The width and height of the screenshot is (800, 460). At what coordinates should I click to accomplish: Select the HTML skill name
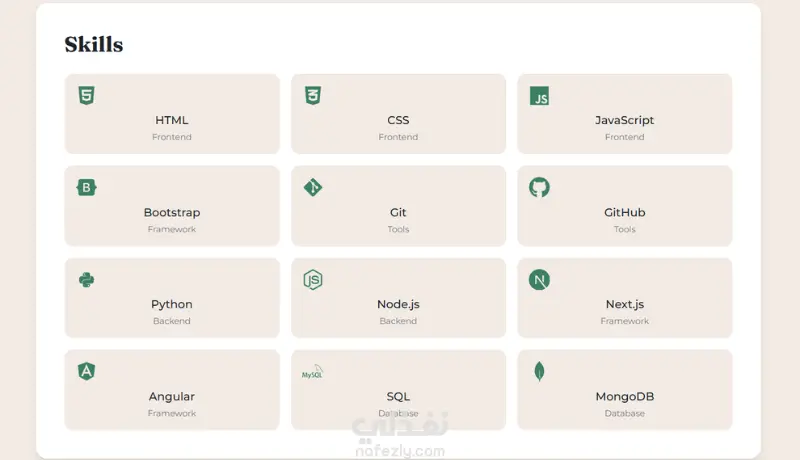pos(171,120)
